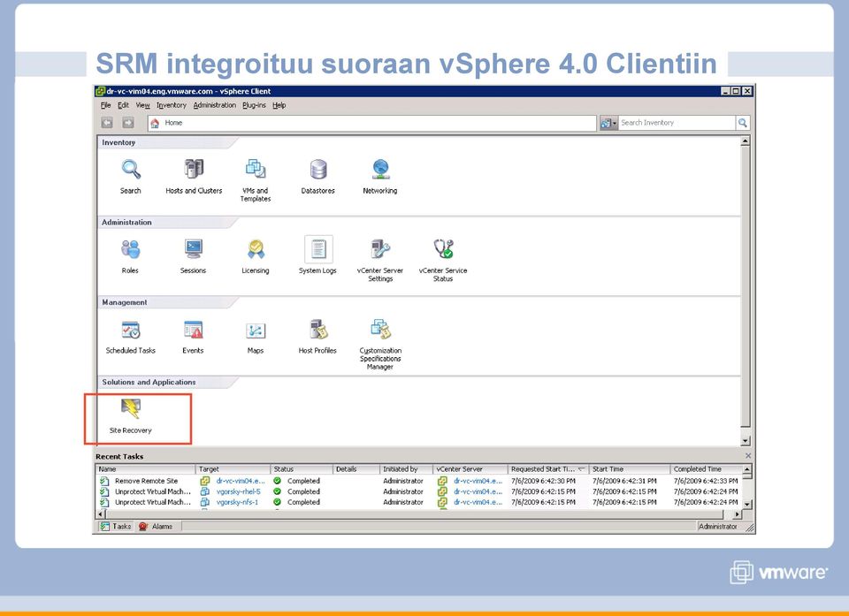
Task: Open the Licensing icon
Action: coord(256,256)
